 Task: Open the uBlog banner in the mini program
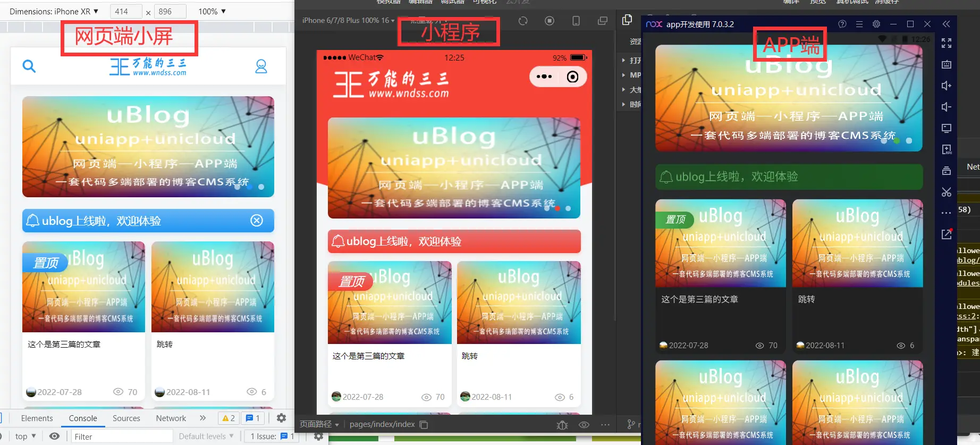[x=454, y=168]
